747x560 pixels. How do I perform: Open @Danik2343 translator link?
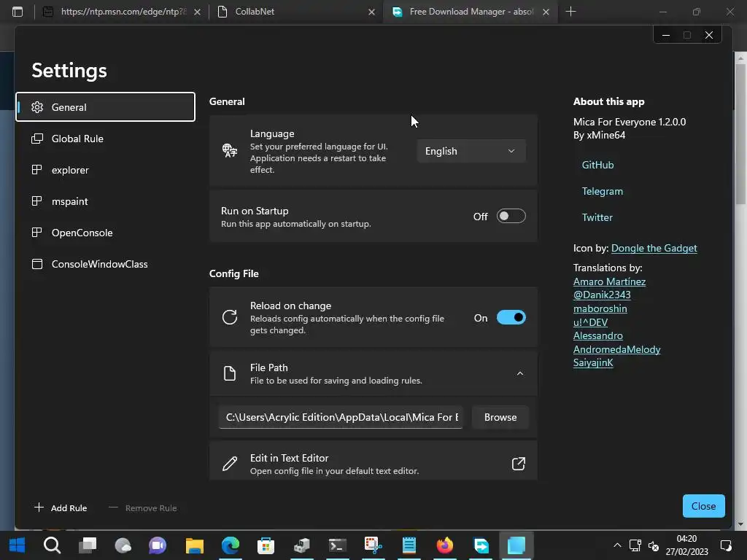(602, 295)
